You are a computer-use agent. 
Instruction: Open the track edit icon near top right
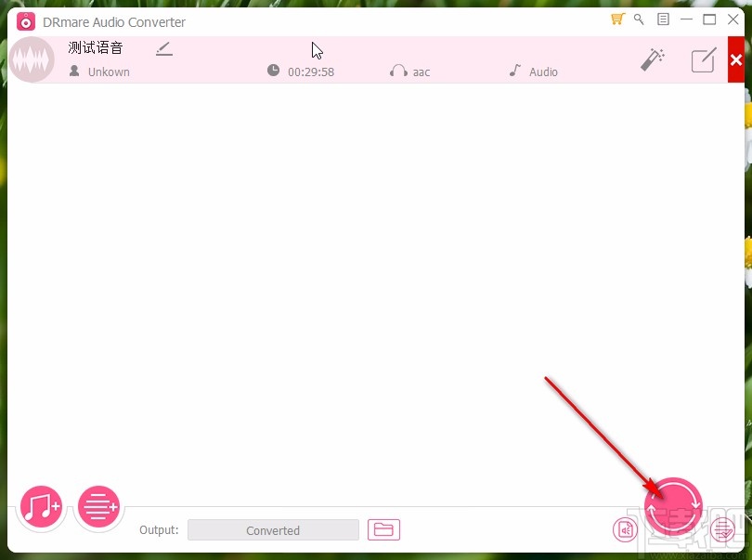coord(704,59)
